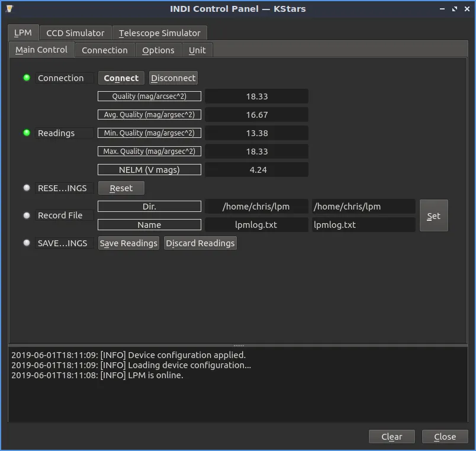476x451 pixels.
Task: Click Set to apply record file settings
Action: coord(433,215)
